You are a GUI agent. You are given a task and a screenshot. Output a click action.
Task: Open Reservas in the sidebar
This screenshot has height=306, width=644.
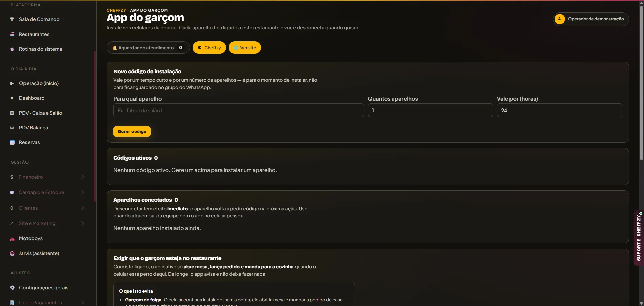[47, 142]
